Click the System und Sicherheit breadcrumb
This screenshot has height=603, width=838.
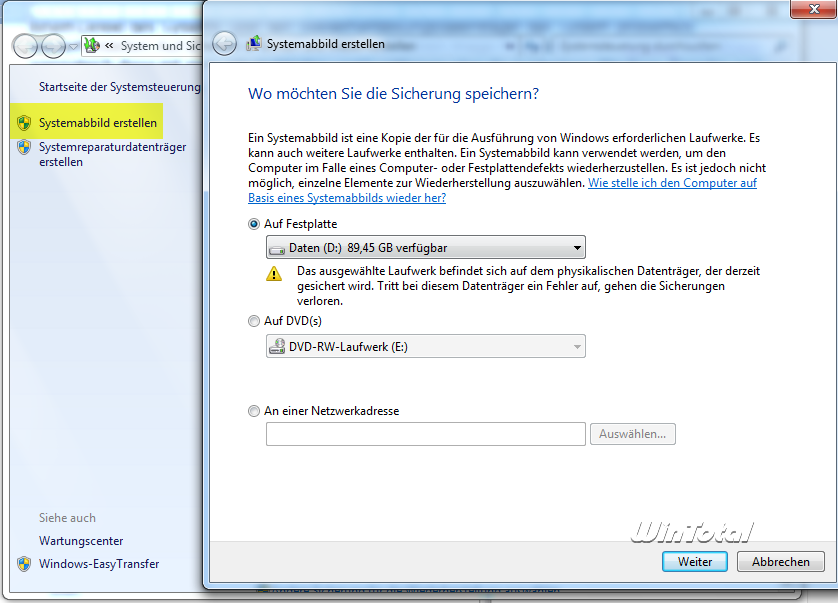point(160,46)
